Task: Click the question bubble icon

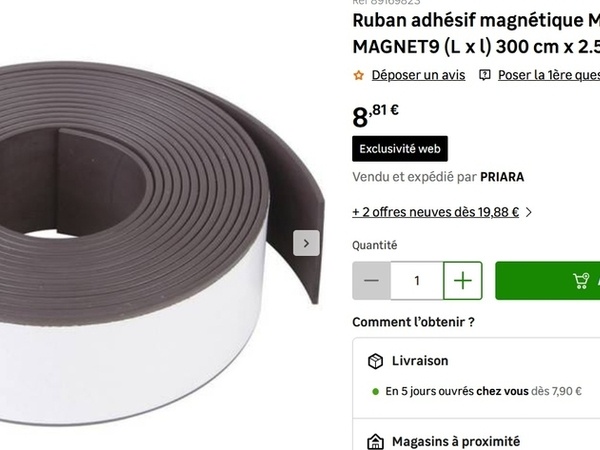Action: click(x=484, y=75)
